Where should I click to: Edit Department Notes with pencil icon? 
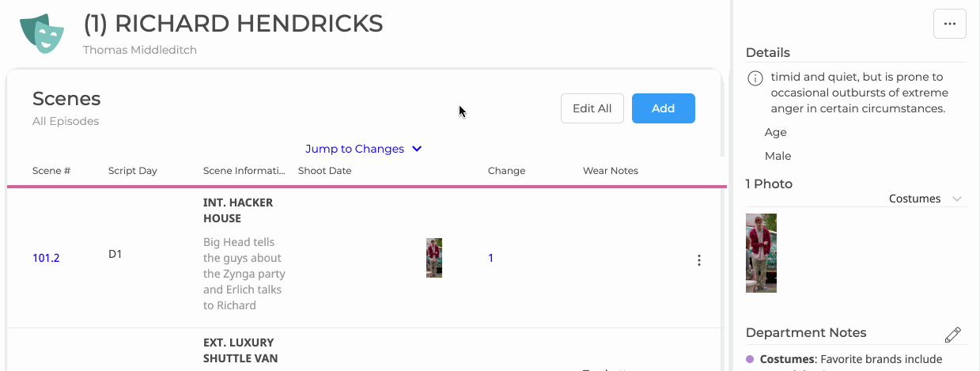(953, 335)
